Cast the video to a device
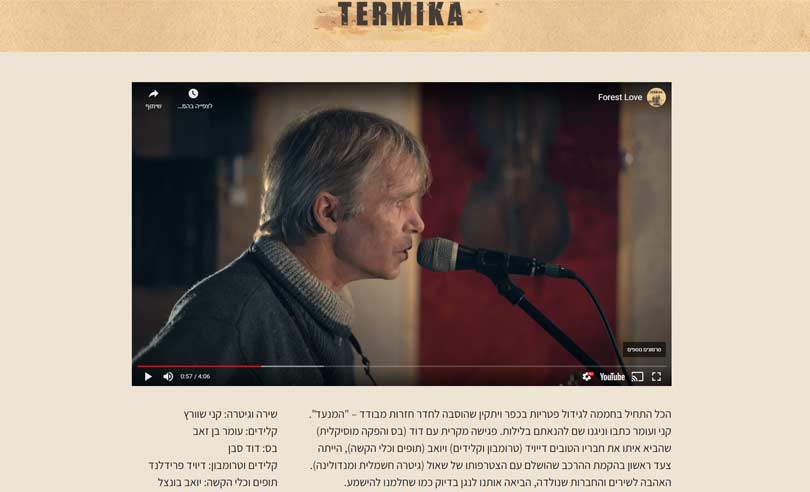The width and height of the screenshot is (810, 492). click(637, 377)
